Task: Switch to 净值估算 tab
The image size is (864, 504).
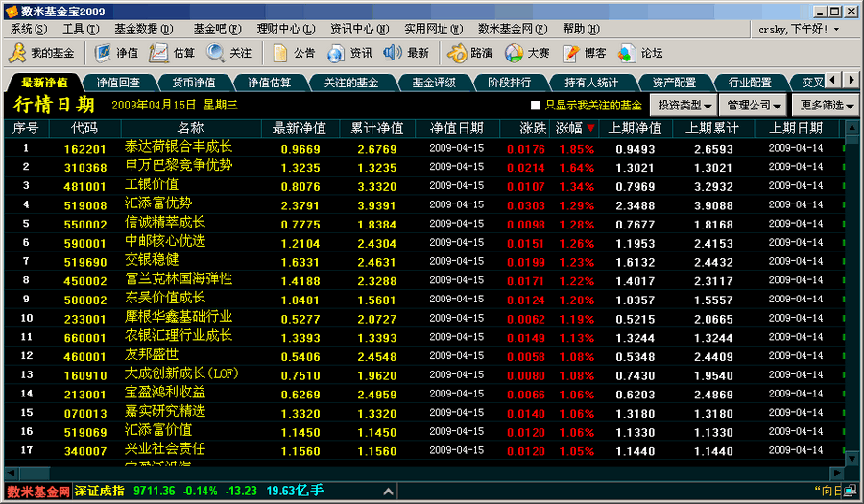Action: tap(270, 83)
